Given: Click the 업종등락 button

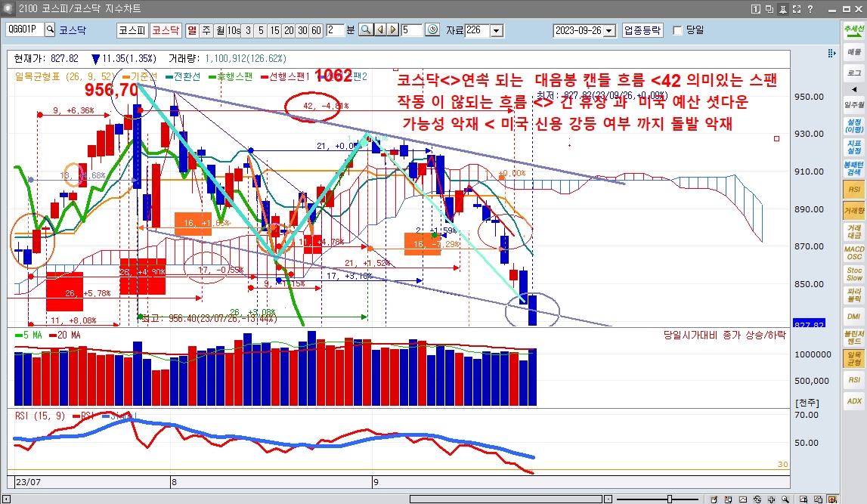Looking at the screenshot, I should 643,29.
